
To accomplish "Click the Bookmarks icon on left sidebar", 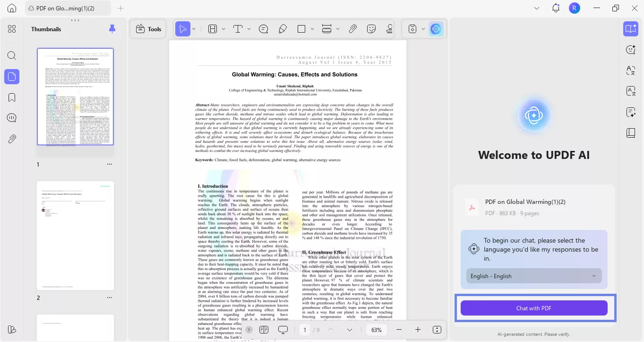I will 12,96.
